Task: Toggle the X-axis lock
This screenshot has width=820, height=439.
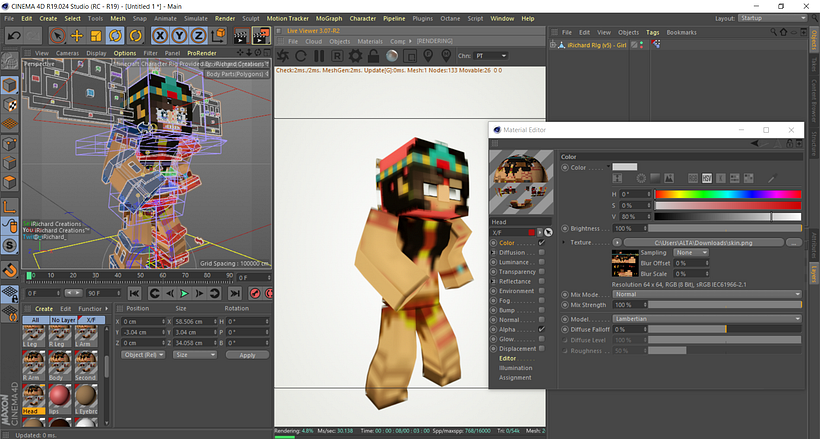Action: click(x=160, y=36)
